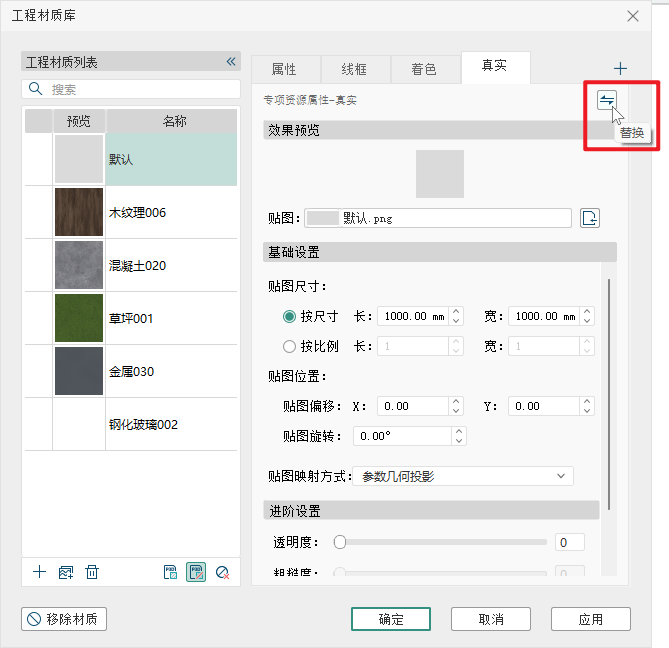Click the plus icon beside the 真实 tab

620,69
